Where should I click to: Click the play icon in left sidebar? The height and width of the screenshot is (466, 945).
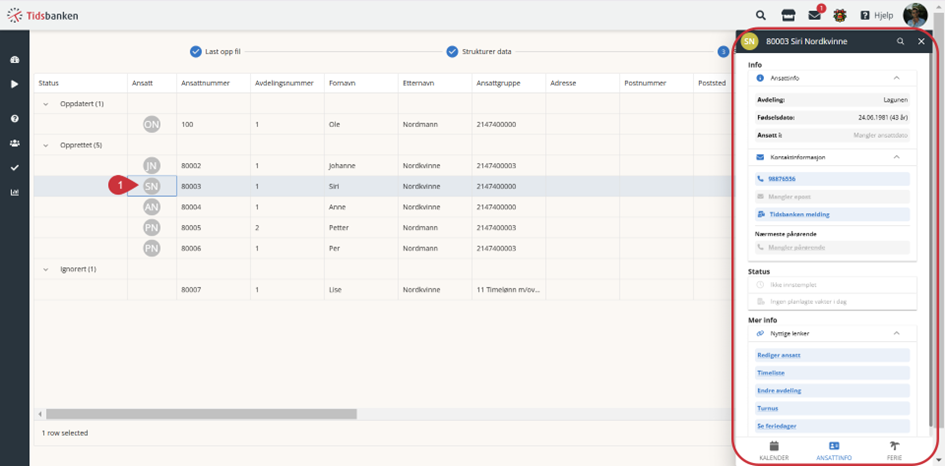14,84
